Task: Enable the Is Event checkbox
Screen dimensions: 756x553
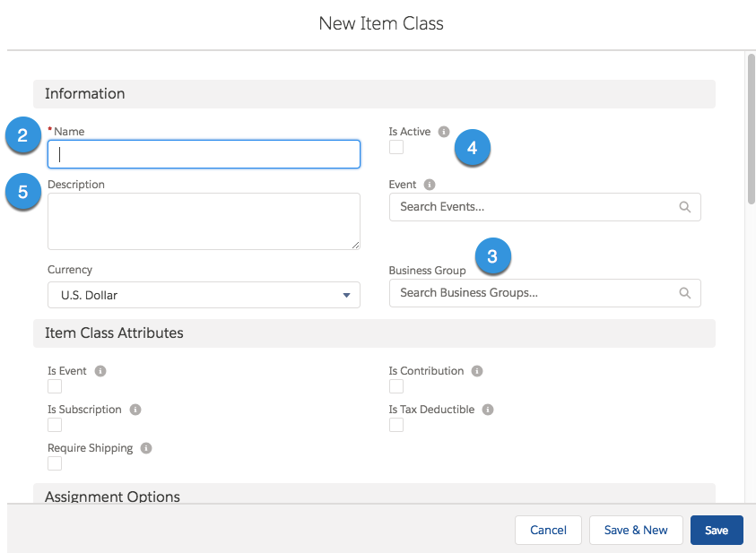Action: point(55,386)
